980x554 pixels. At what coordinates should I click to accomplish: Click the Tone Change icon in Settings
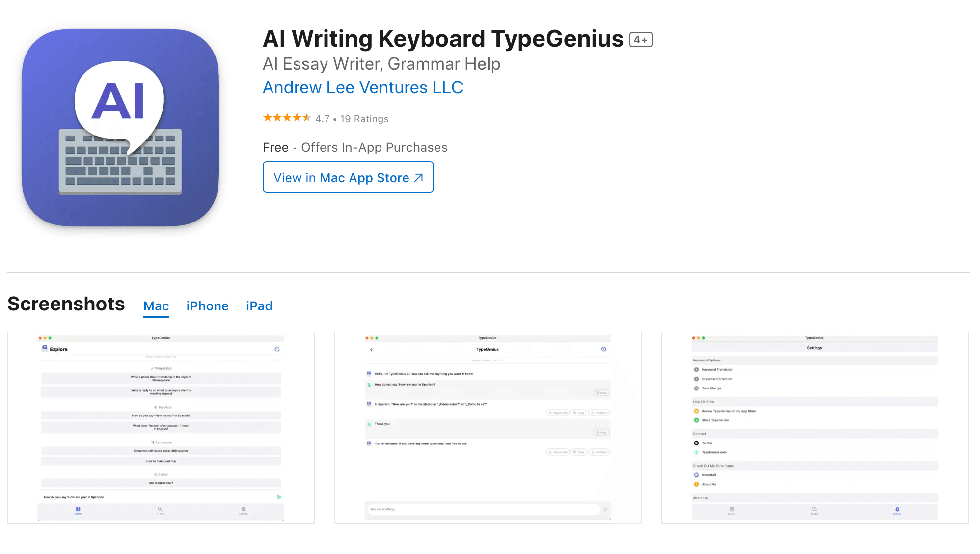[696, 388]
